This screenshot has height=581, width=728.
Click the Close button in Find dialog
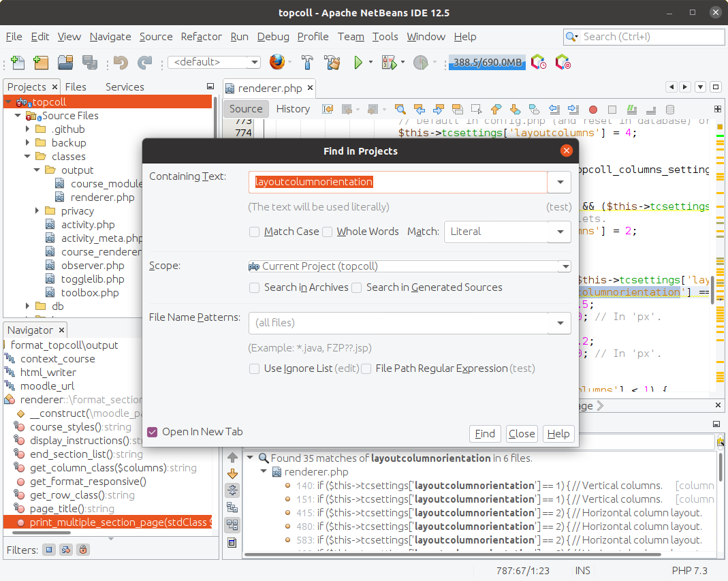pos(522,434)
